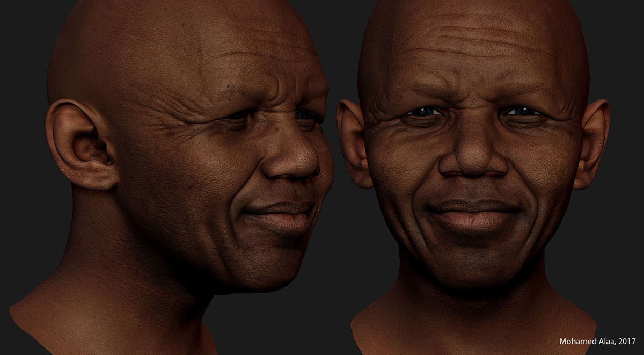Click the left-side ear of the front-facing head
Screen dimensions: 644x355
pyautogui.click(x=354, y=143)
